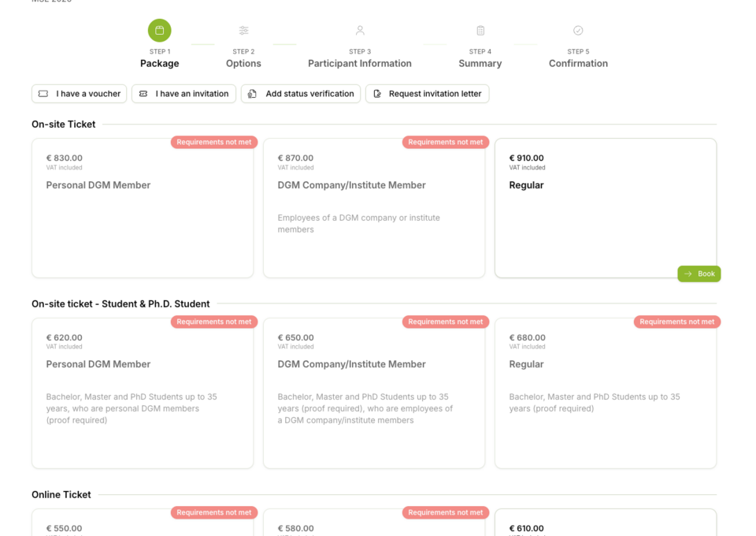Click Employees of a DGM company description

tap(359, 223)
